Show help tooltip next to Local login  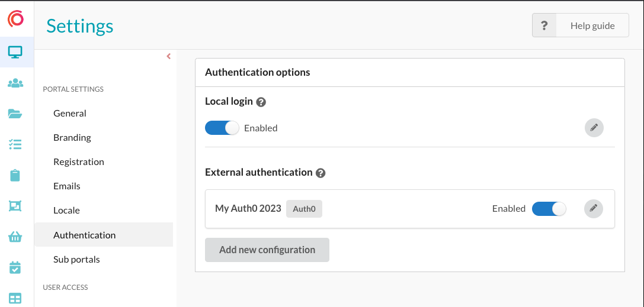261,102
